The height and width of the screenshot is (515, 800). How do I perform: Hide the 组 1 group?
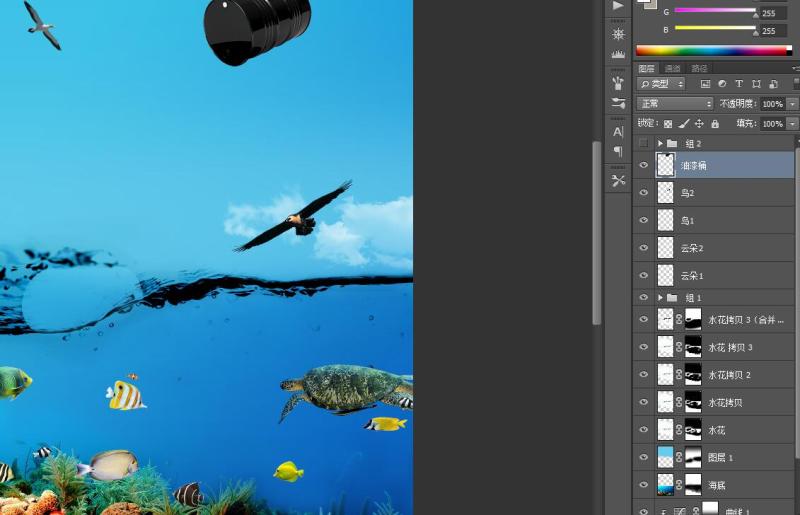[x=643, y=297]
